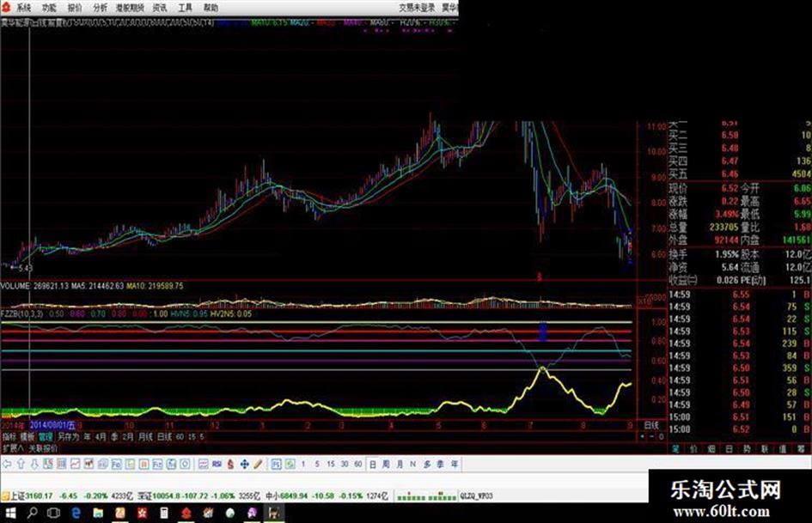Image resolution: width=812 pixels, height=523 pixels.
Task: Switch to 60-minute period in white toolbar
Action: 357,464
